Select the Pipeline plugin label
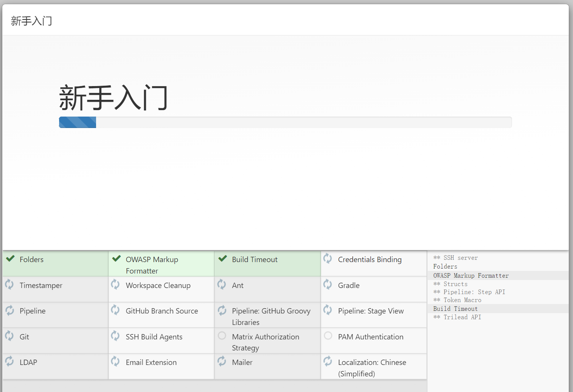The width and height of the screenshot is (573, 392). coord(33,311)
